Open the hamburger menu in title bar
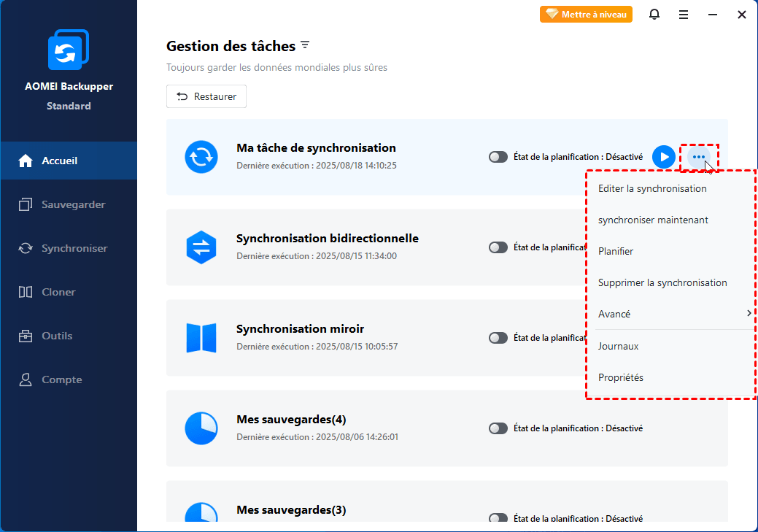Screen dimensions: 758x532 (683, 15)
